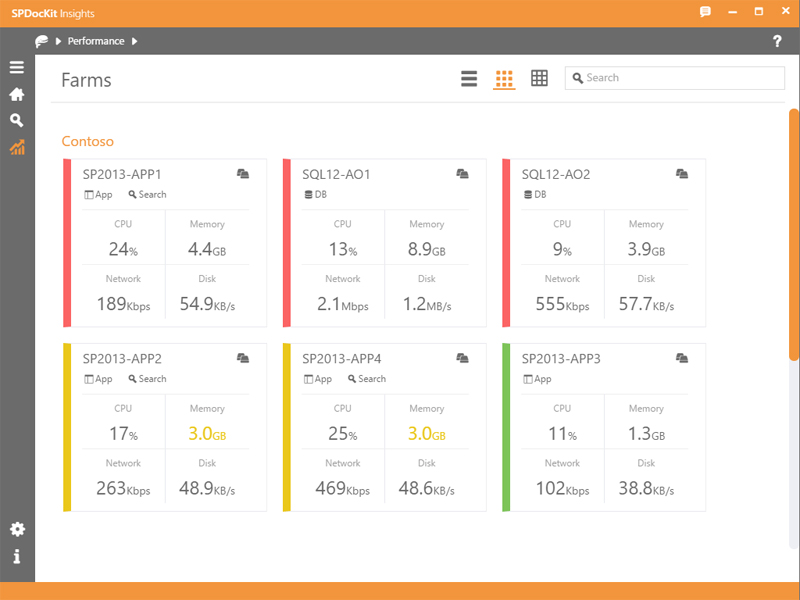
Task: Click the SPDocKit logo in breadcrumb
Action: tap(41, 41)
